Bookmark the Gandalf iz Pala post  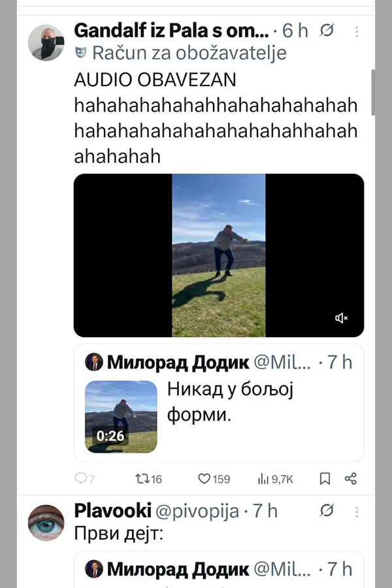pyautogui.click(x=325, y=479)
